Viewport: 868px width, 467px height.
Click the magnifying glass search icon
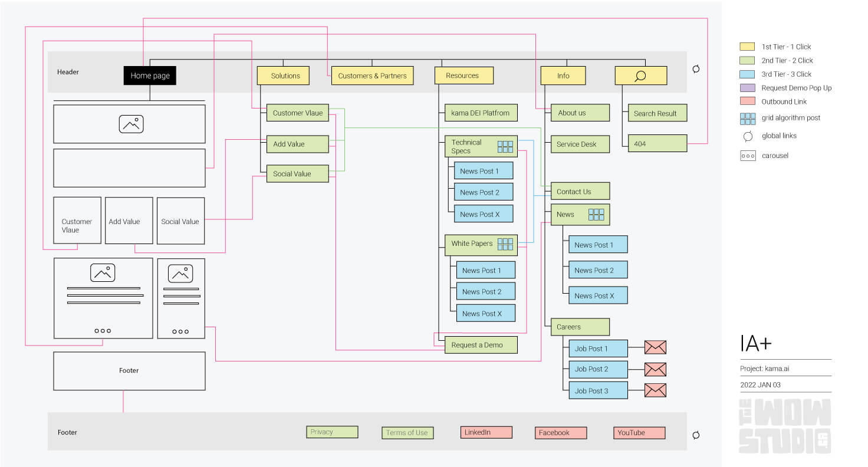click(640, 75)
